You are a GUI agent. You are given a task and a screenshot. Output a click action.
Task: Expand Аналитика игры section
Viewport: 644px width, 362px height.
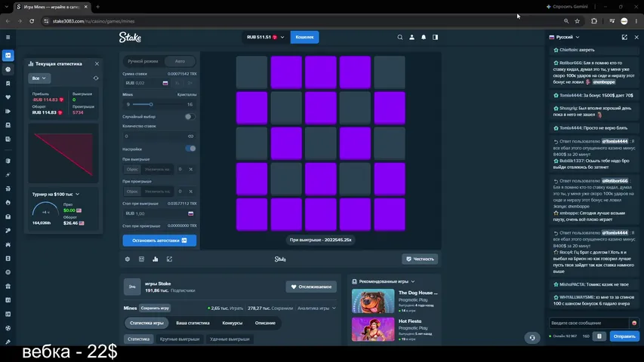(316, 308)
